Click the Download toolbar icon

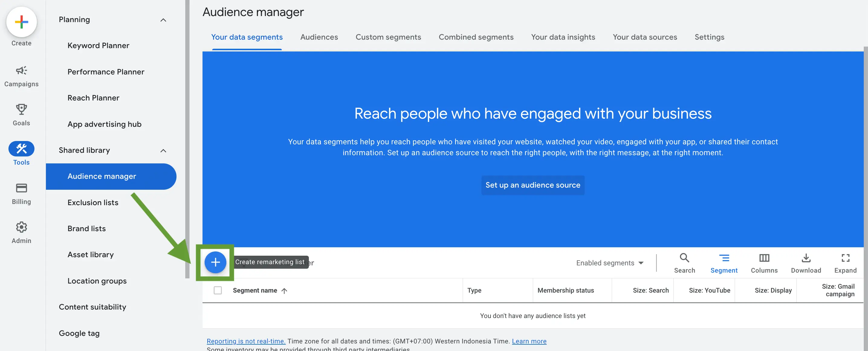[806, 258]
